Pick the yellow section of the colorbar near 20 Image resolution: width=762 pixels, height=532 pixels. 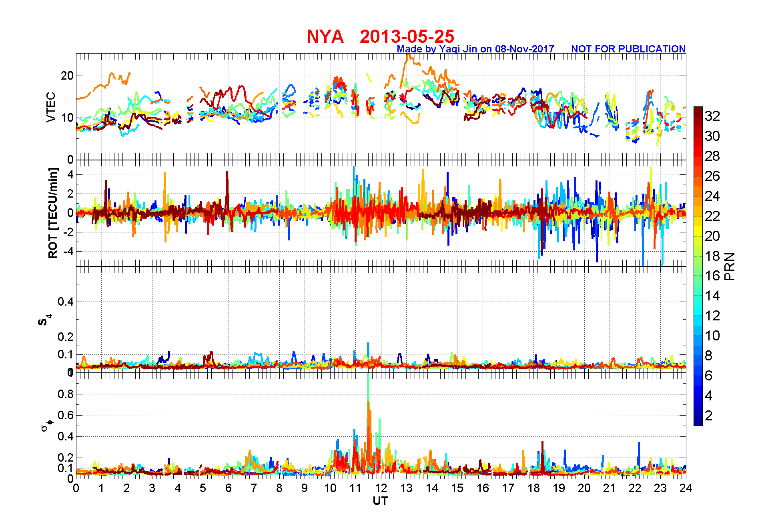tap(698, 232)
